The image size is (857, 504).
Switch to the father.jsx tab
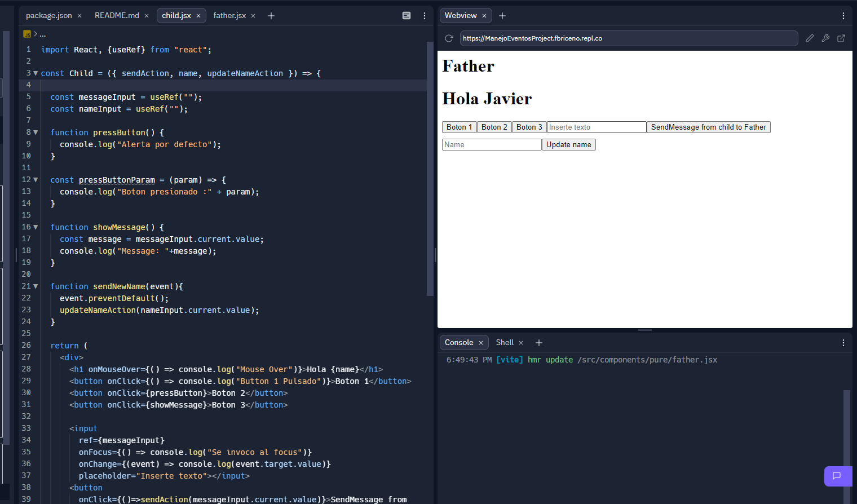[x=231, y=15]
